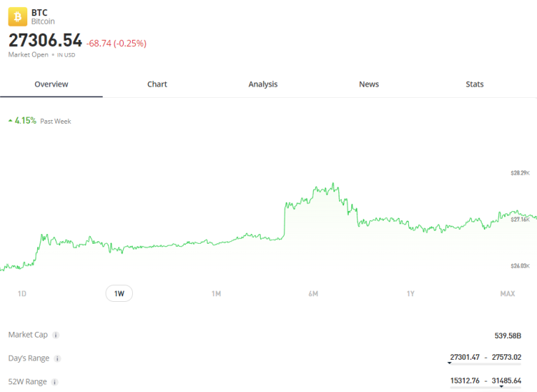Select the 1D chart range
This screenshot has height=392, width=537.
22,293
